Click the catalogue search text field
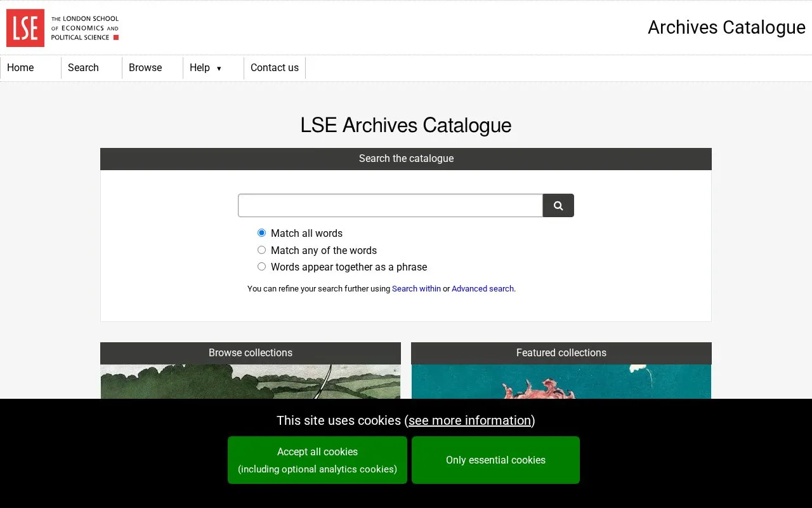The height and width of the screenshot is (508, 812). (390, 206)
